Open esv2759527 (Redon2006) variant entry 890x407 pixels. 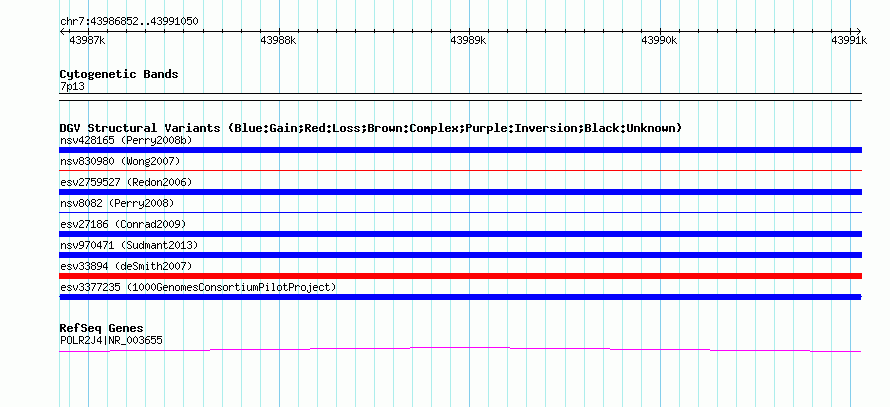[x=126, y=182]
